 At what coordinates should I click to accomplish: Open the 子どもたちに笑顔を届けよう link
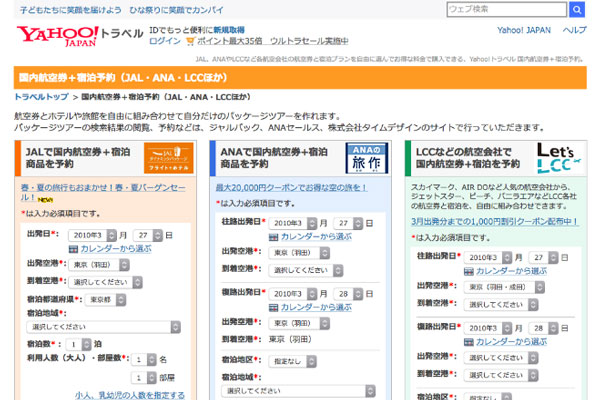tap(70, 10)
